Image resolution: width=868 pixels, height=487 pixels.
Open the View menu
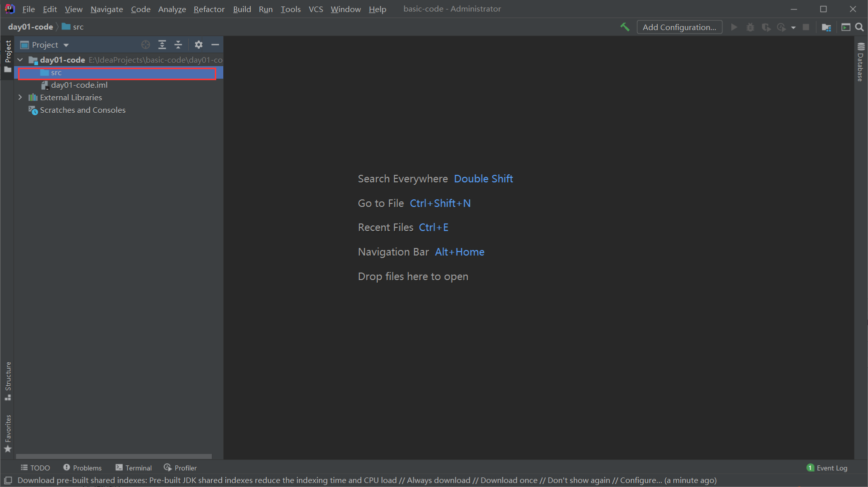[x=74, y=9]
